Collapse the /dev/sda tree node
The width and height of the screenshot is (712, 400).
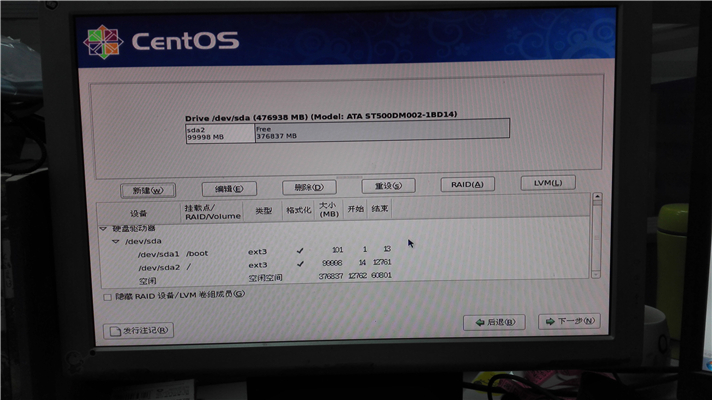(x=116, y=242)
